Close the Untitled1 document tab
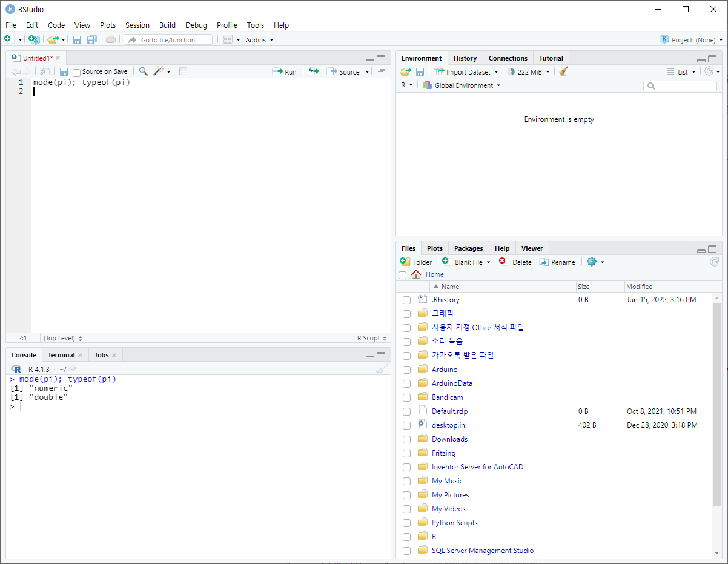The height and width of the screenshot is (564, 728). 58,58
